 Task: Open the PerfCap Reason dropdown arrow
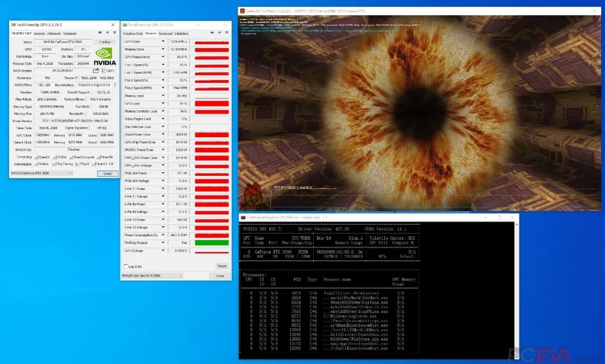[163, 242]
